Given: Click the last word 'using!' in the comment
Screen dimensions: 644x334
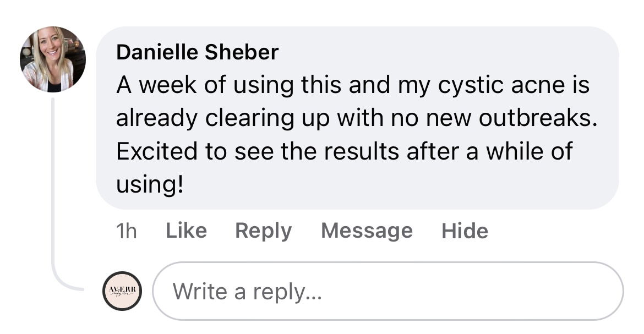Looking at the screenshot, I should [150, 184].
